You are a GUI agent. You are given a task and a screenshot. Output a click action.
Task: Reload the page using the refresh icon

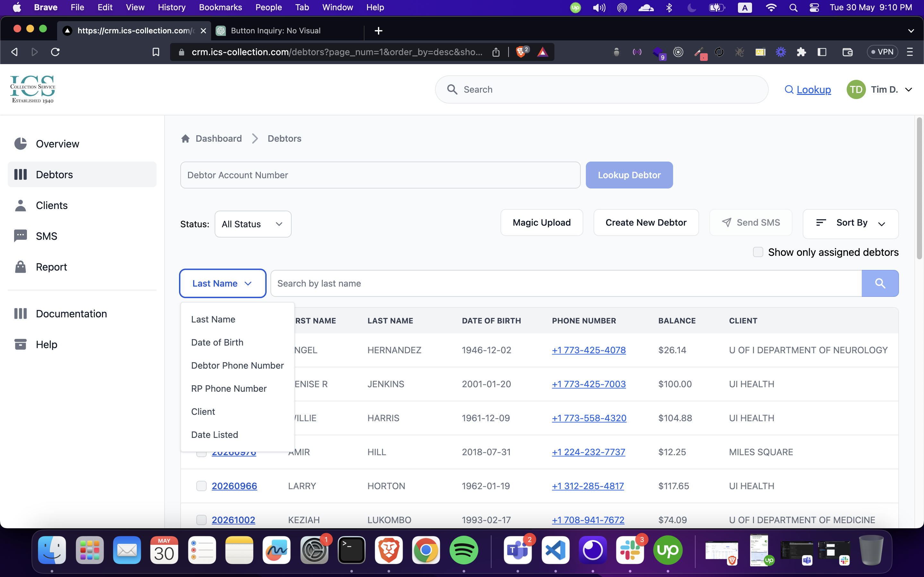(56, 52)
